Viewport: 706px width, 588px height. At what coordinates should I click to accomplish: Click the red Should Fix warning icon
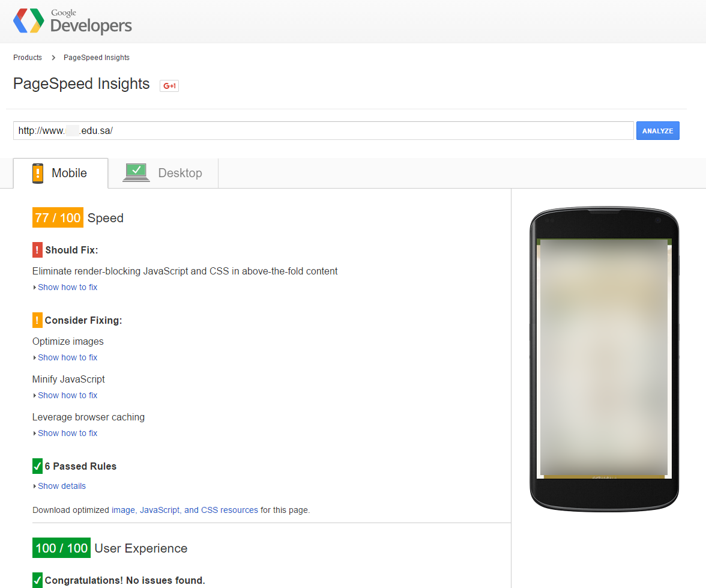click(x=37, y=250)
